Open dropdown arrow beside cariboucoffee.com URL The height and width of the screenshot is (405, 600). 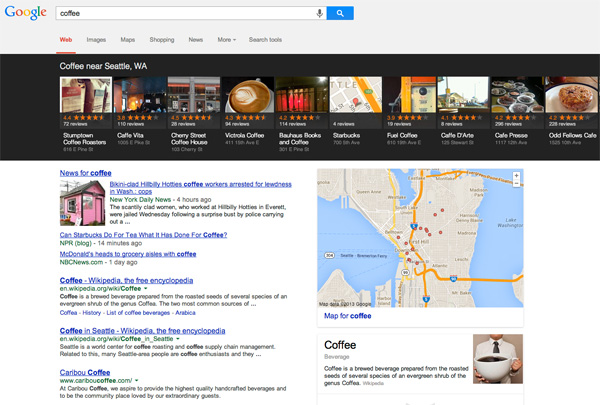(x=136, y=381)
